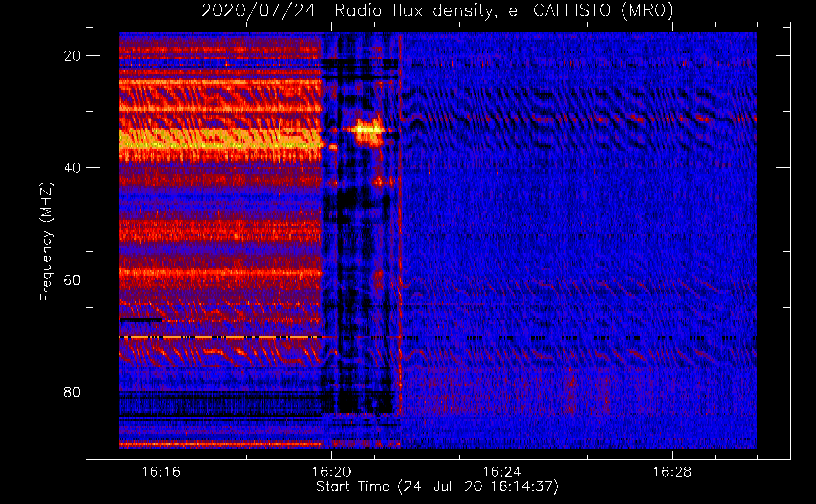Click the date '2020/07/24' in the title
Viewport: 816px width, 504px height.
tap(258, 10)
